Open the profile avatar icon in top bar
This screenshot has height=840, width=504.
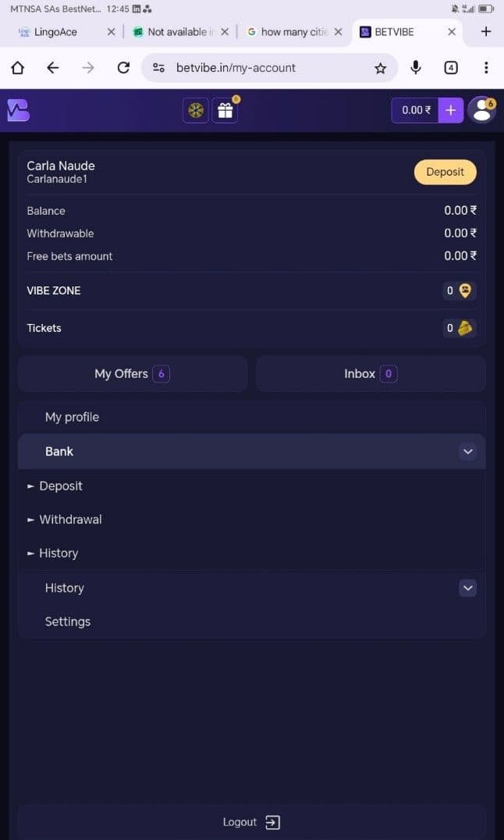481,110
